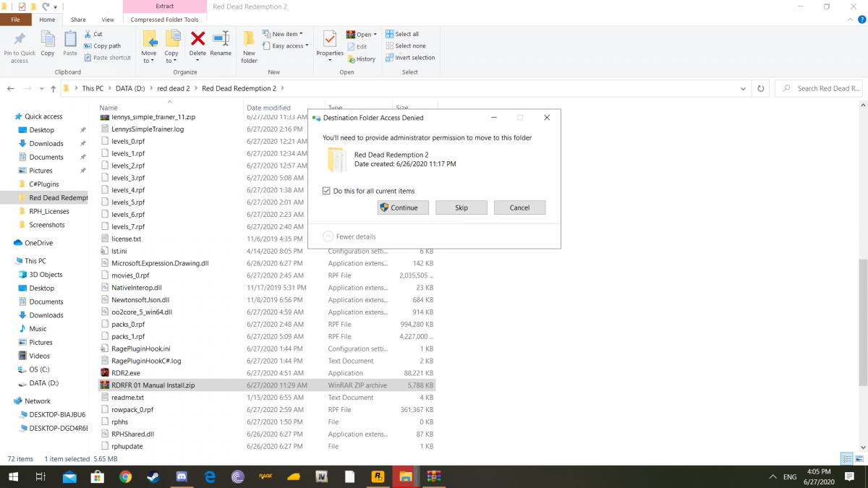Switch to the View ribbon tab

click(108, 20)
